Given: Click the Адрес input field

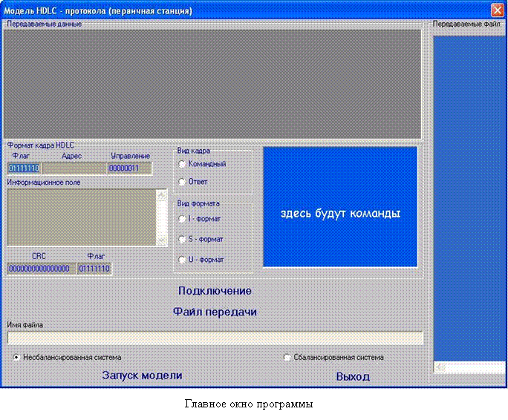Looking at the screenshot, I should [x=74, y=168].
